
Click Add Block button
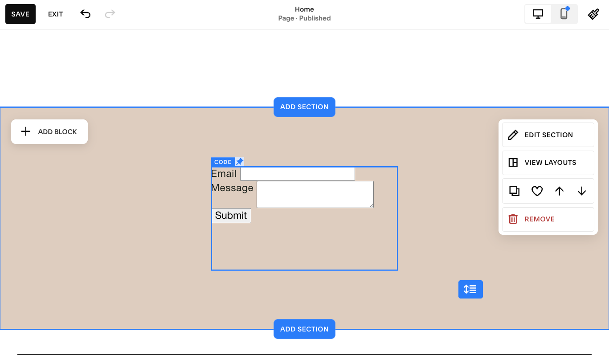[49, 131]
